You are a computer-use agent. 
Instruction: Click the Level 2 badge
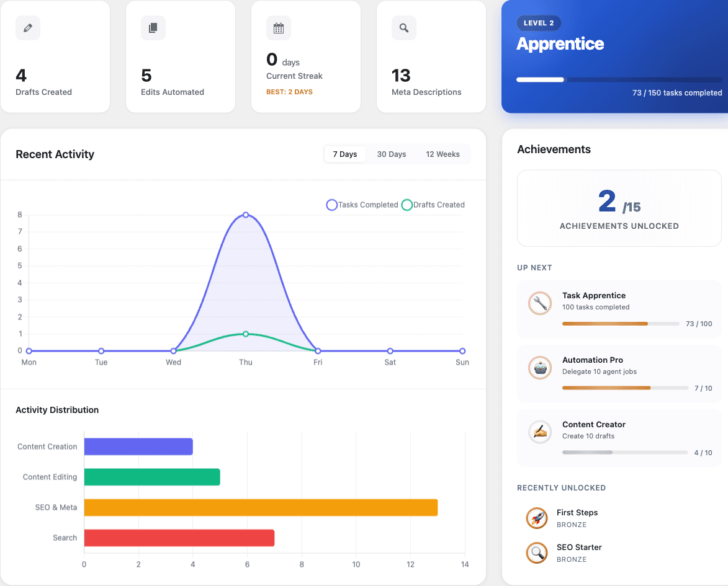(x=539, y=23)
